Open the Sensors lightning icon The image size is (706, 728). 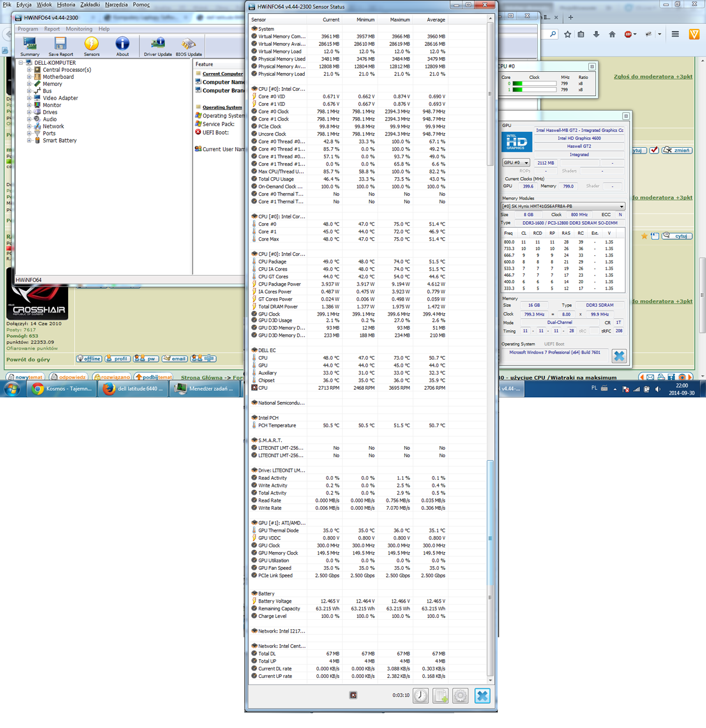click(91, 46)
